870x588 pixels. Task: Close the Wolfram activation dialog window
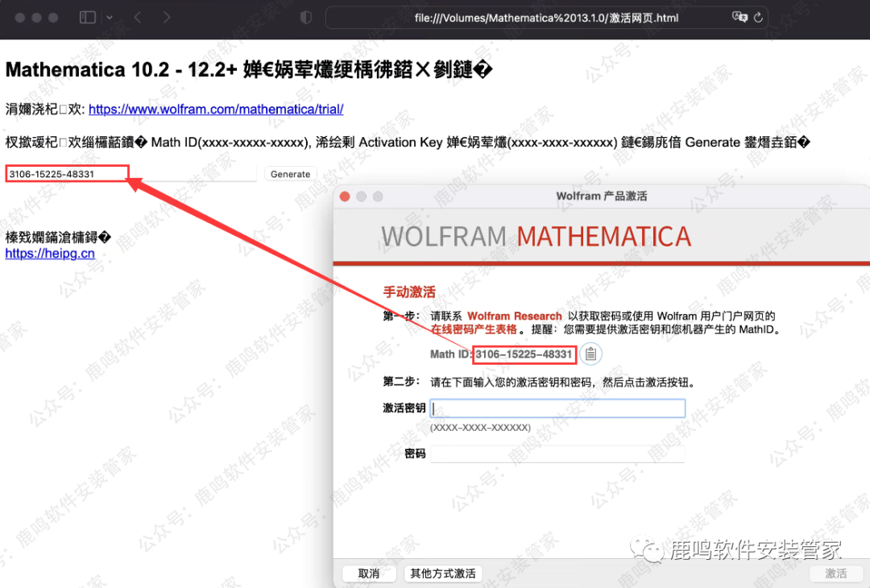pyautogui.click(x=345, y=197)
